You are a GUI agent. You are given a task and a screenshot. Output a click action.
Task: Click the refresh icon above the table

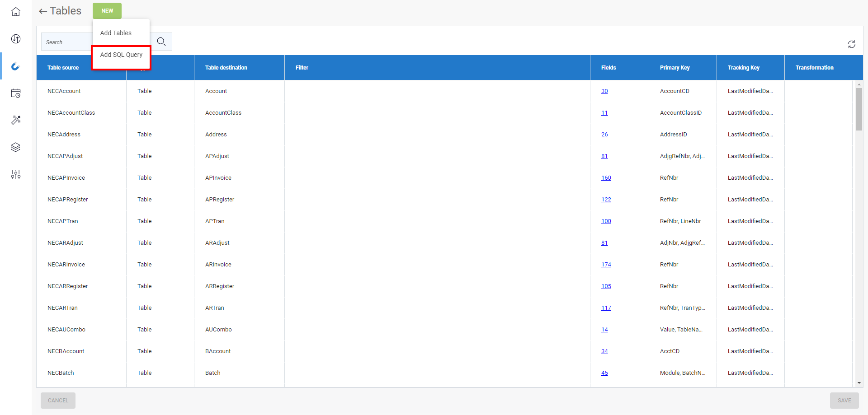[851, 44]
